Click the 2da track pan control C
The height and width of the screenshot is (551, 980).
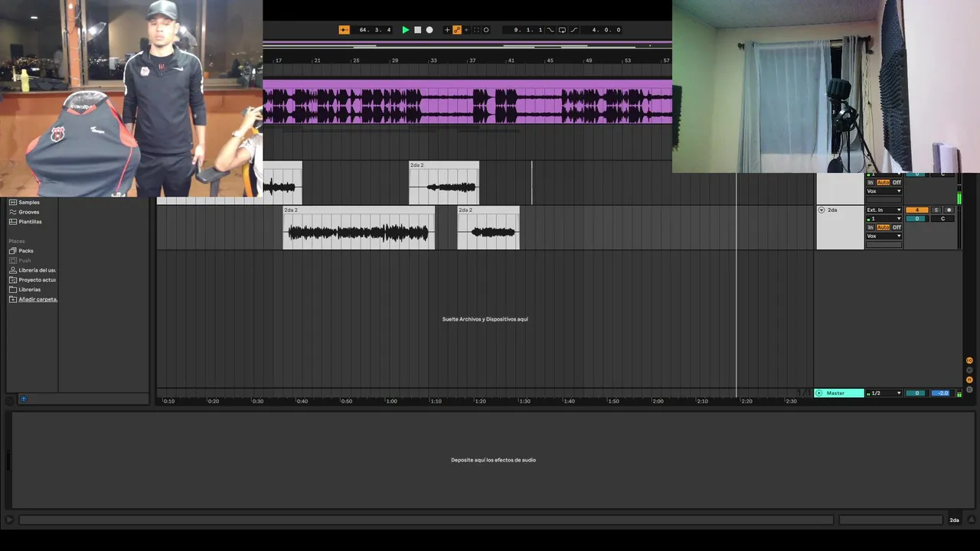click(942, 219)
